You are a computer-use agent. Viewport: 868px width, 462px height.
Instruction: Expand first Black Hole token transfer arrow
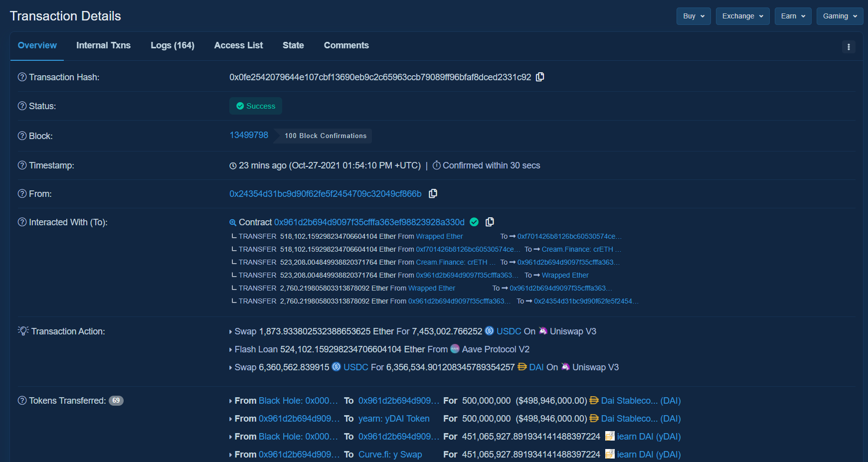click(x=231, y=401)
